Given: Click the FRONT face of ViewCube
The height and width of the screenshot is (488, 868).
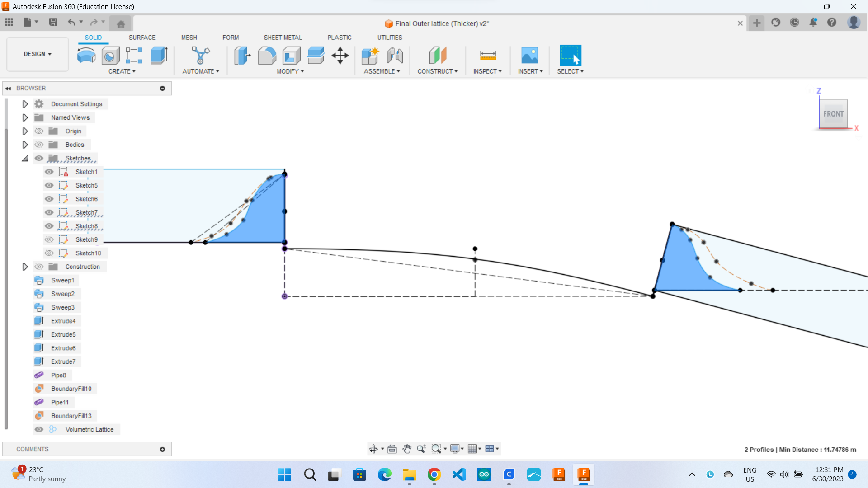Looking at the screenshot, I should click(833, 114).
